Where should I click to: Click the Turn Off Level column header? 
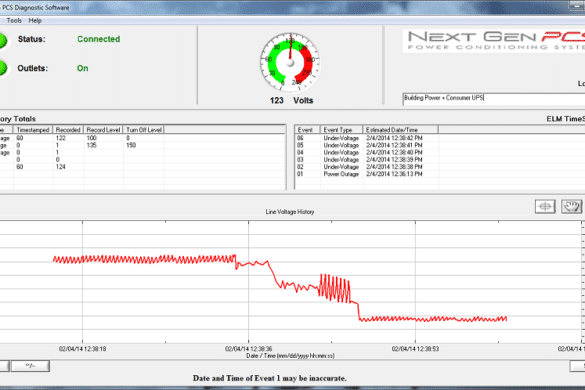coord(144,130)
